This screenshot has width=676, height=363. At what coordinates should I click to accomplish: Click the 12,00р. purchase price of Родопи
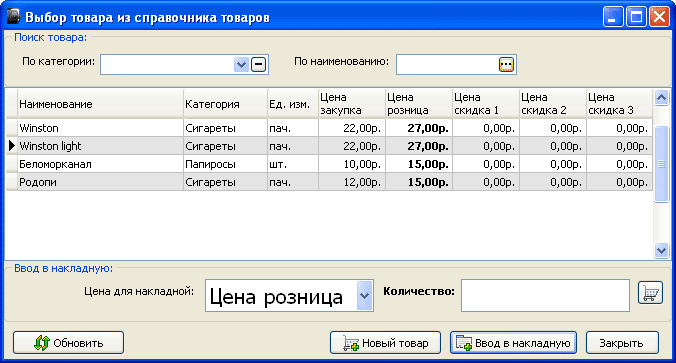click(x=352, y=182)
